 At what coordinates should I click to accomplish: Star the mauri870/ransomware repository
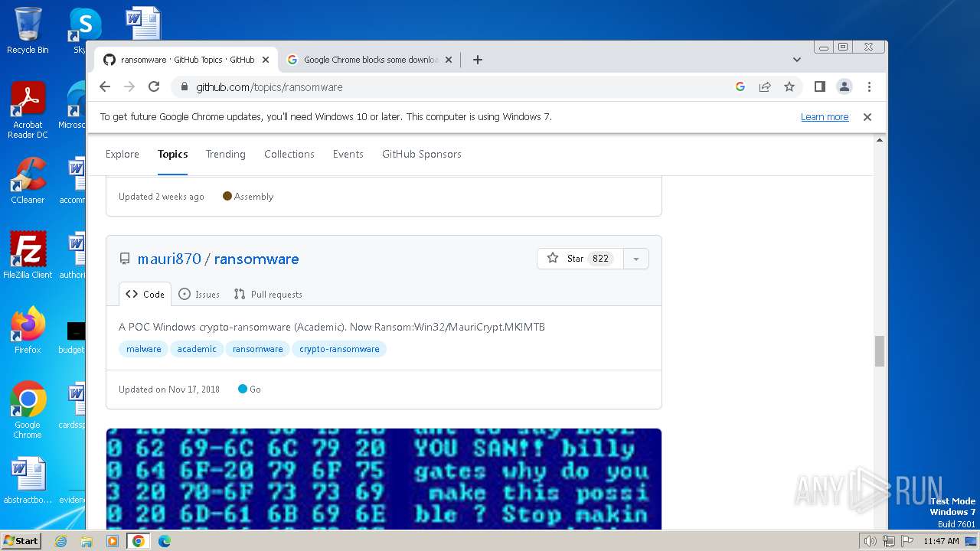[580, 259]
